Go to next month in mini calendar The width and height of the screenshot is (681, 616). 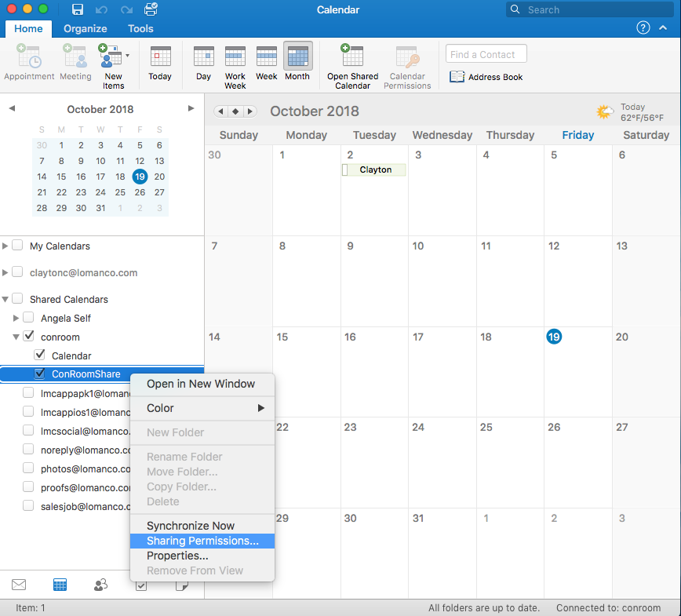[191, 108]
